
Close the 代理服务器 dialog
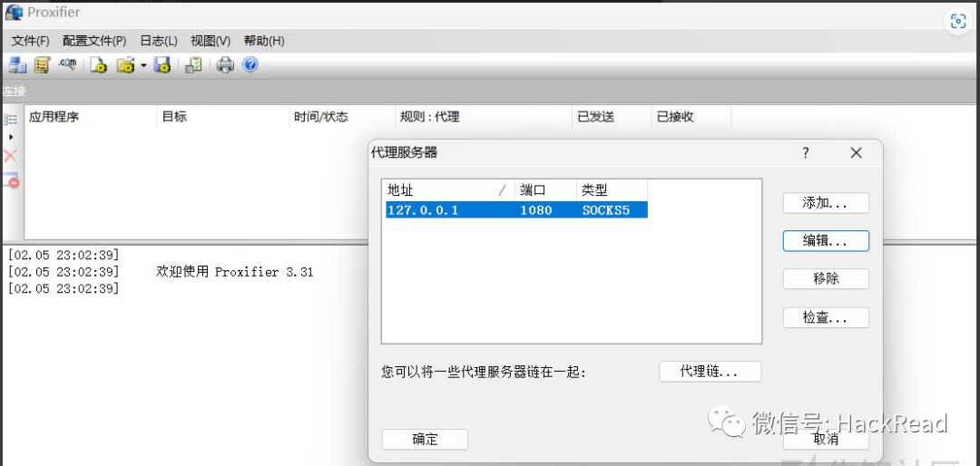coord(857,152)
